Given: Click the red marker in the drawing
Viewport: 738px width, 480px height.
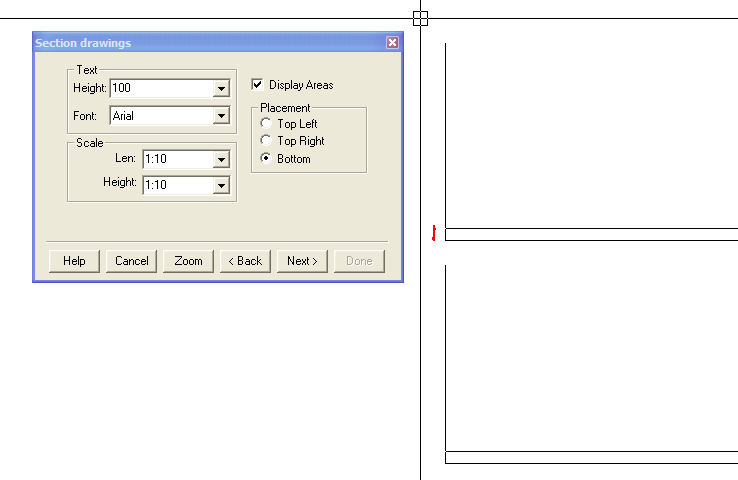Looking at the screenshot, I should (433, 234).
